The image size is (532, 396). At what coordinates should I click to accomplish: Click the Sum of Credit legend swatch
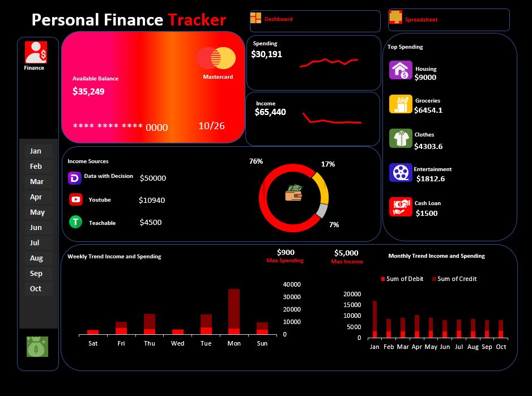pos(434,279)
